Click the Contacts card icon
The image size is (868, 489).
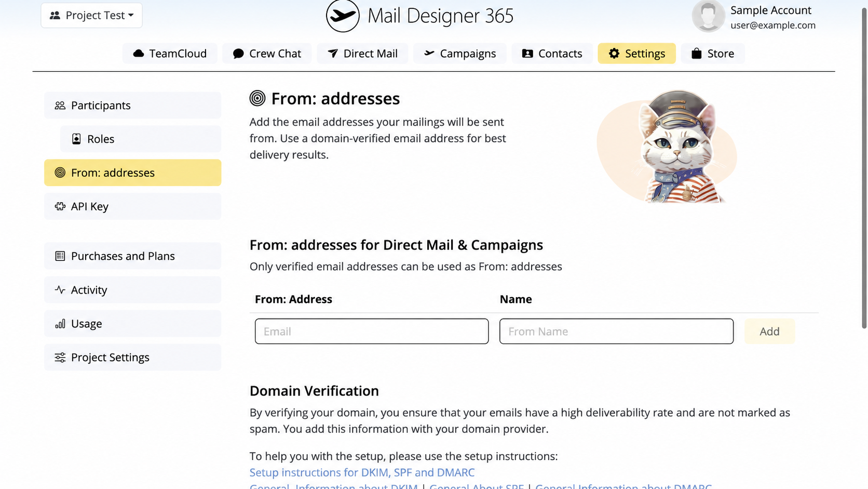(x=527, y=54)
